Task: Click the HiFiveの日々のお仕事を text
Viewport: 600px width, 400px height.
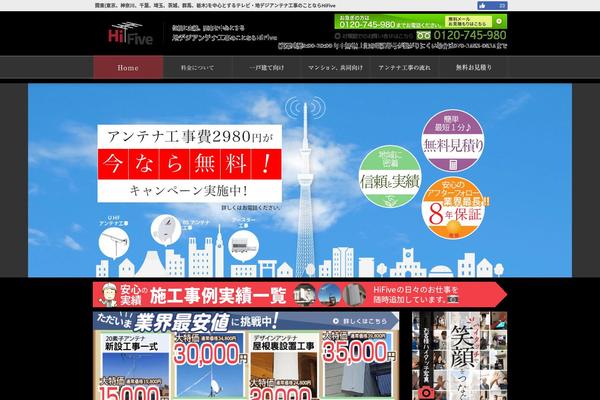Action: pyautogui.click(x=416, y=290)
